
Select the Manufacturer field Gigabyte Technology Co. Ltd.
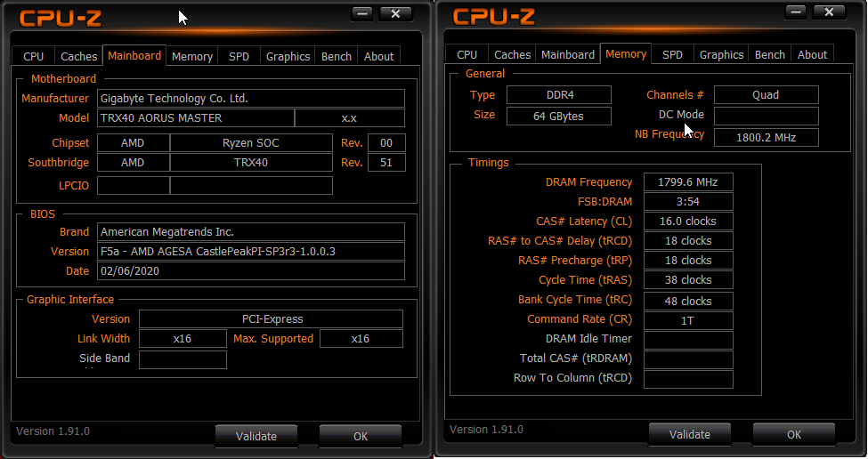251,99
